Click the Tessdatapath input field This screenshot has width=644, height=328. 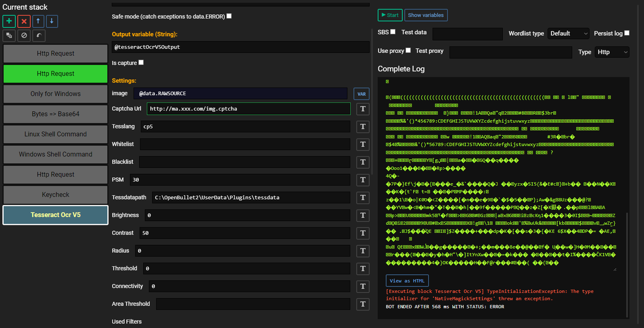tap(251, 198)
